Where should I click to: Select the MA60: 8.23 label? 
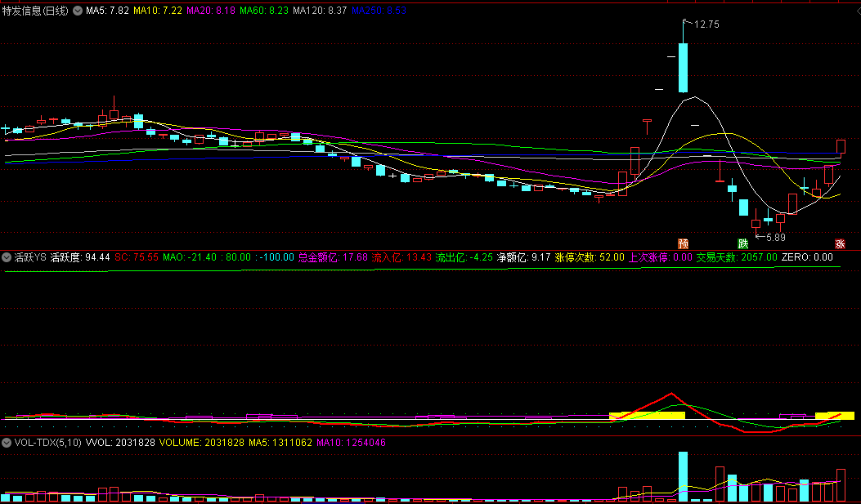264,11
